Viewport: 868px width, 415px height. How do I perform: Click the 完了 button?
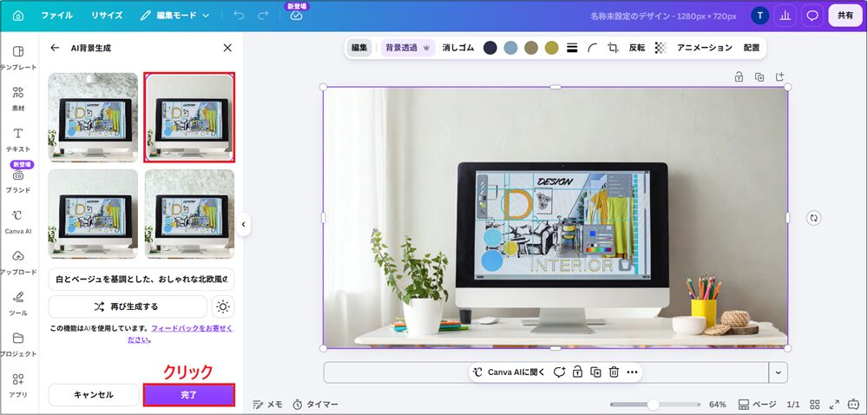188,395
